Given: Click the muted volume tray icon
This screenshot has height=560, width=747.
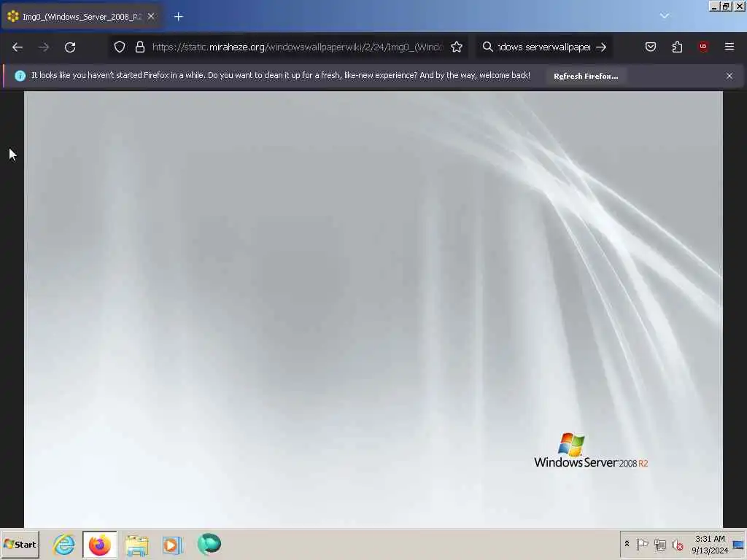Looking at the screenshot, I should tap(678, 545).
